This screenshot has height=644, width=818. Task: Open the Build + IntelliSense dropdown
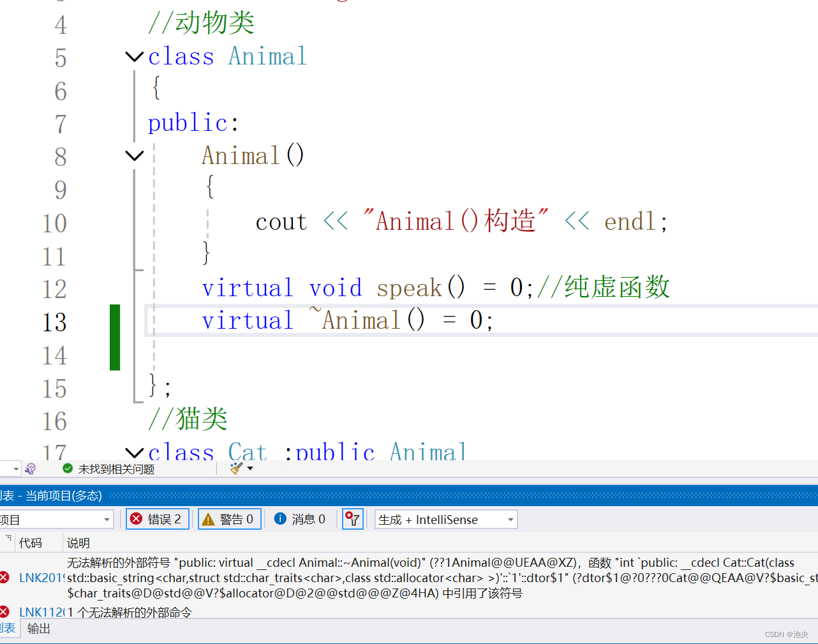(446, 520)
